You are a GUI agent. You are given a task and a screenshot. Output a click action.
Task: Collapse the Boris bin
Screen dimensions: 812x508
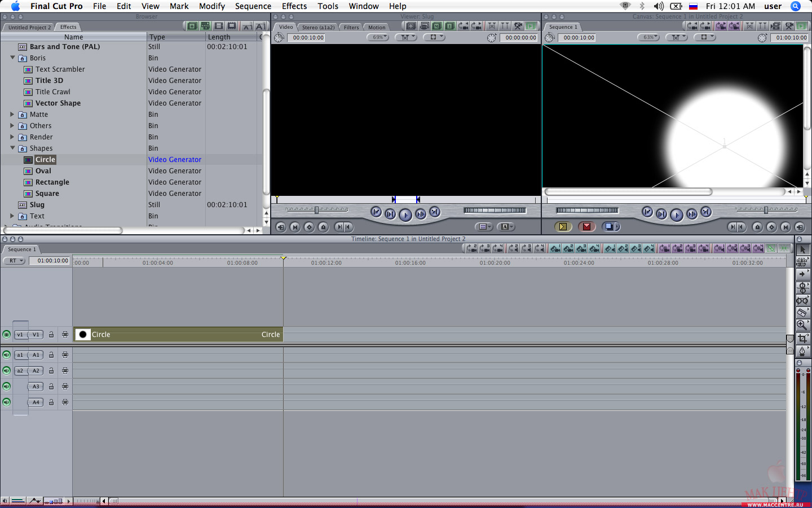[x=12, y=58]
